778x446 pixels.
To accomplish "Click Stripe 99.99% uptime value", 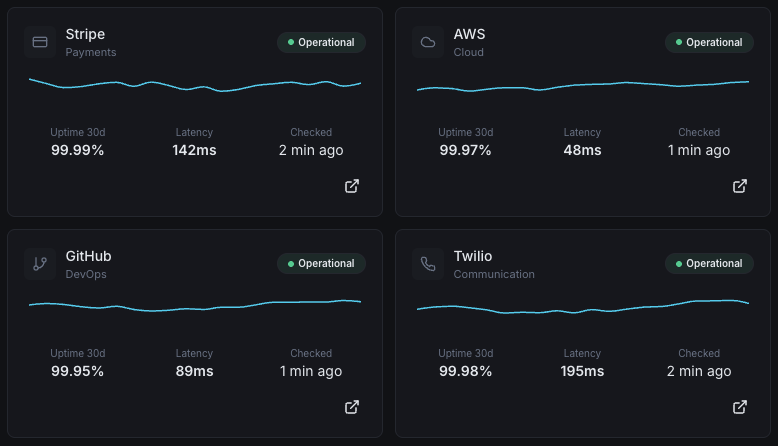I will [78, 150].
